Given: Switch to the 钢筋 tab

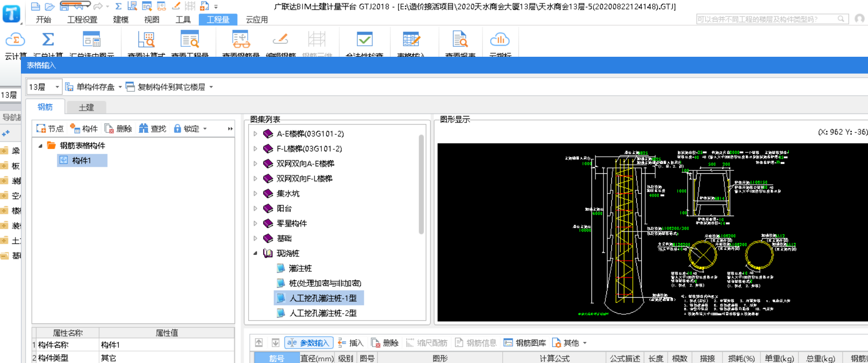Looking at the screenshot, I should coord(45,107).
